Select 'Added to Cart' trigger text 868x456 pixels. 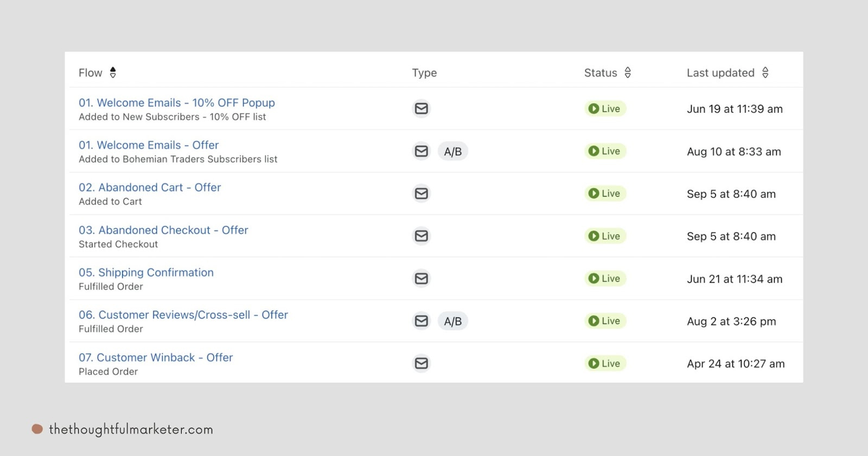click(110, 201)
